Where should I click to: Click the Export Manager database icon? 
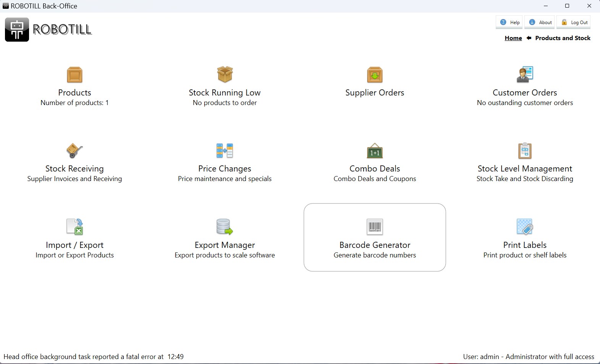(225, 227)
